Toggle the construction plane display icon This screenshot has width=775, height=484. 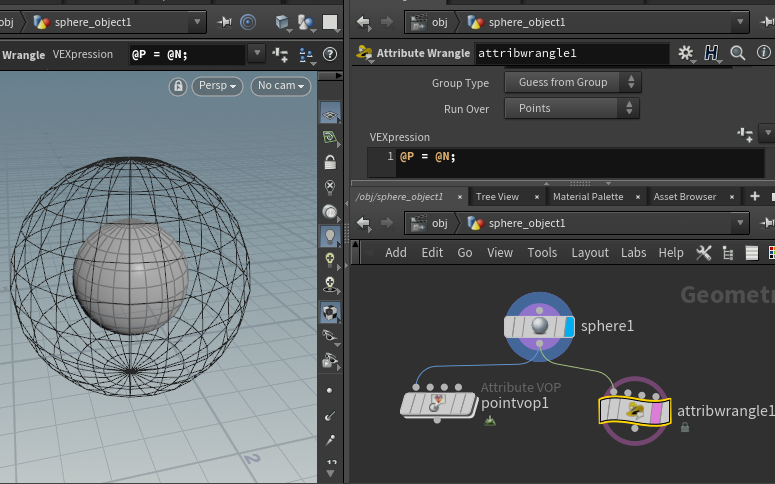pos(330,113)
